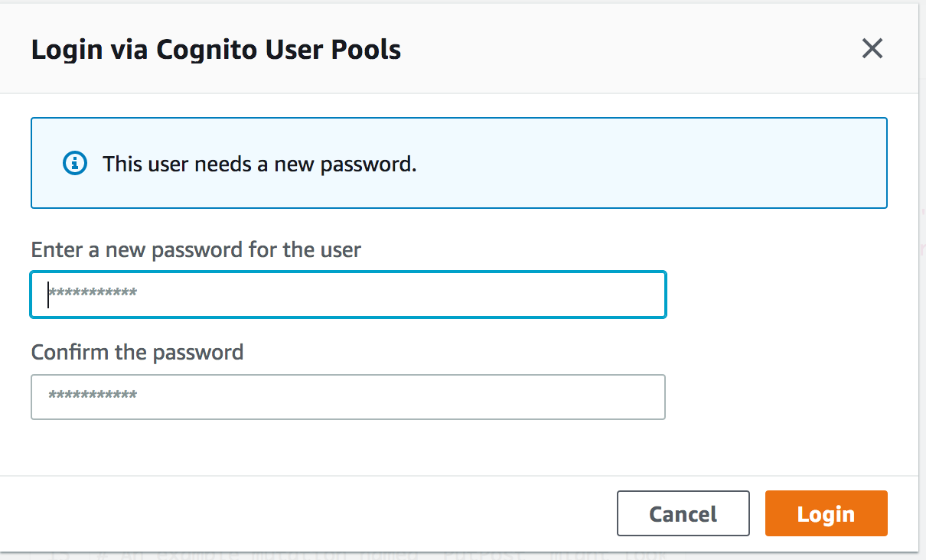The height and width of the screenshot is (560, 926).
Task: Click the dialog header bar beside the title
Action: click(628, 50)
